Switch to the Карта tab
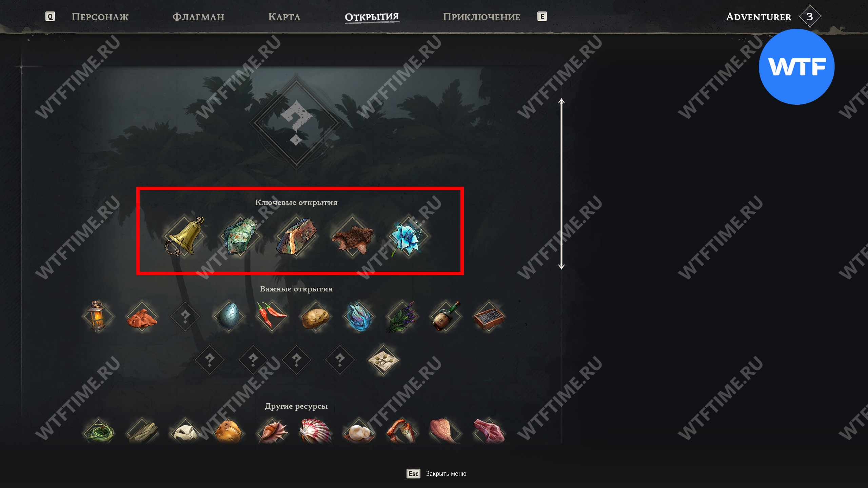Image resolution: width=868 pixels, height=488 pixels. click(x=284, y=17)
